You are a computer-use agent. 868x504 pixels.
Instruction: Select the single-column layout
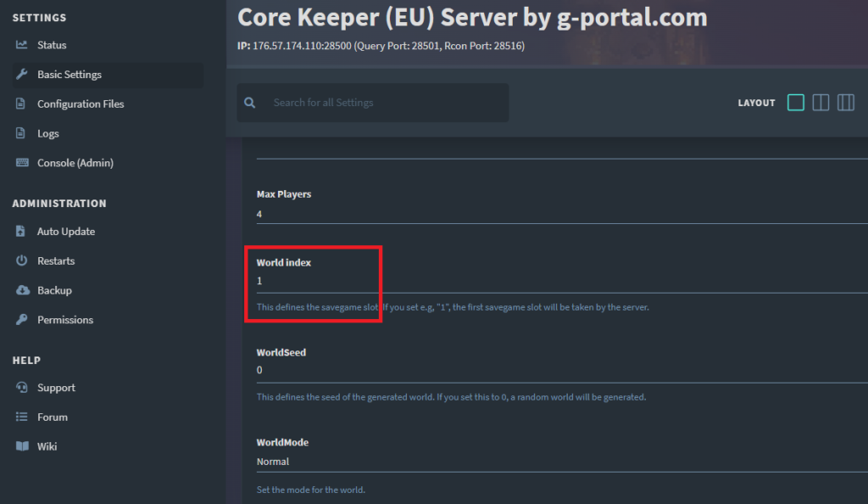coord(795,103)
